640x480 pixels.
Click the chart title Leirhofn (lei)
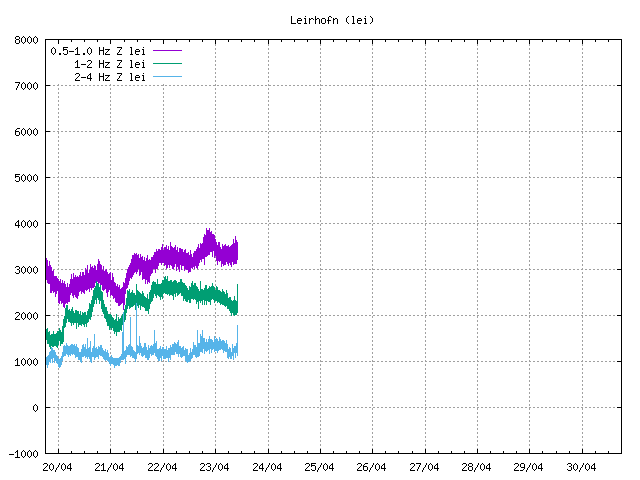click(332, 20)
